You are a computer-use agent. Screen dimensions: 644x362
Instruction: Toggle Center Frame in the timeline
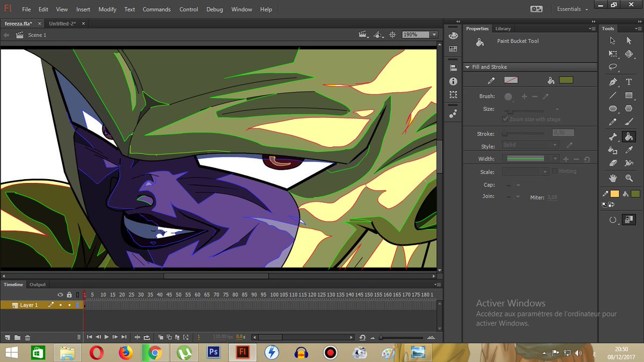point(137,337)
